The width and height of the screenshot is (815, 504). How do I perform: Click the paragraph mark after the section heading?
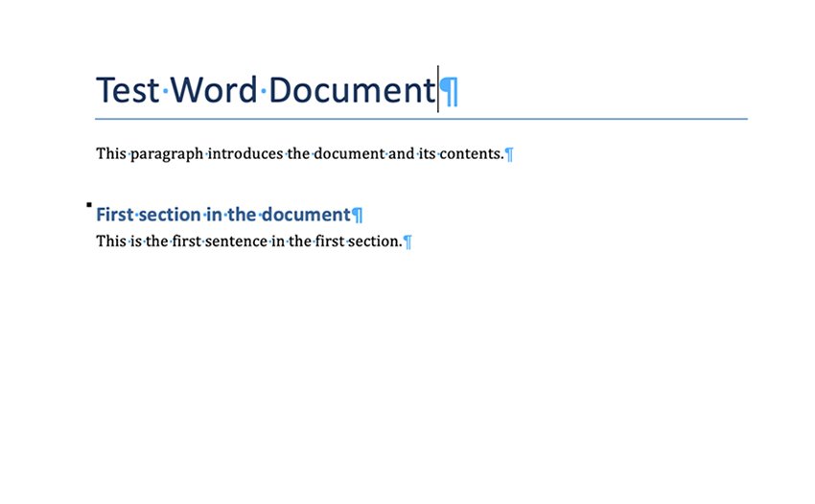[358, 216]
